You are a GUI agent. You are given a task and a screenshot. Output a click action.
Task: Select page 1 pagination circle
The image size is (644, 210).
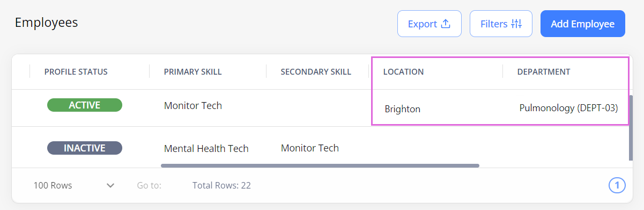coord(617,186)
